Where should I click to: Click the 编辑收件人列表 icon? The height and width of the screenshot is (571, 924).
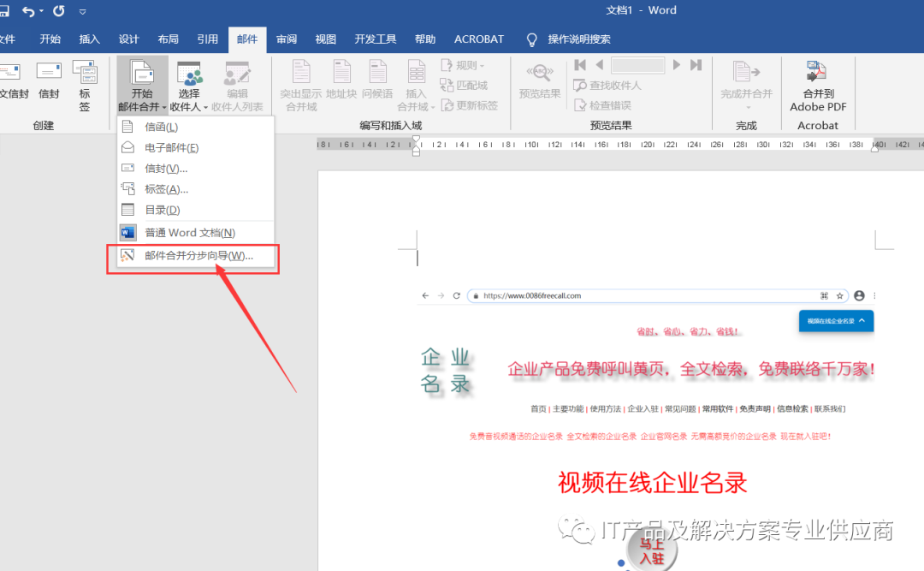(x=238, y=86)
